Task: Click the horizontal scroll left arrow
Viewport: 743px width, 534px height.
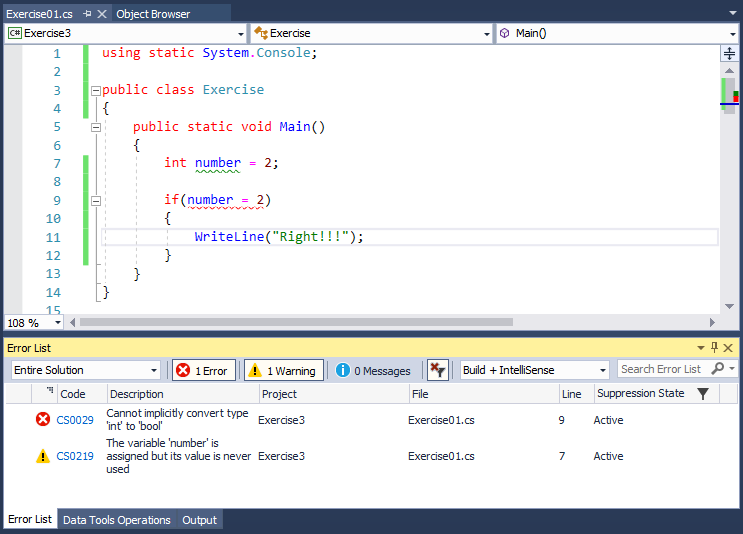Action: point(72,323)
